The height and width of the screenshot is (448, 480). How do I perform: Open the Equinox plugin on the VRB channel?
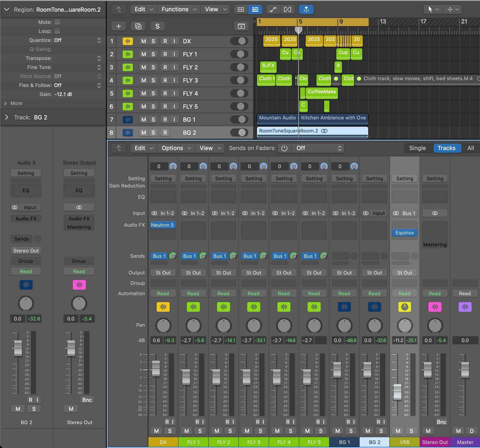click(x=405, y=233)
